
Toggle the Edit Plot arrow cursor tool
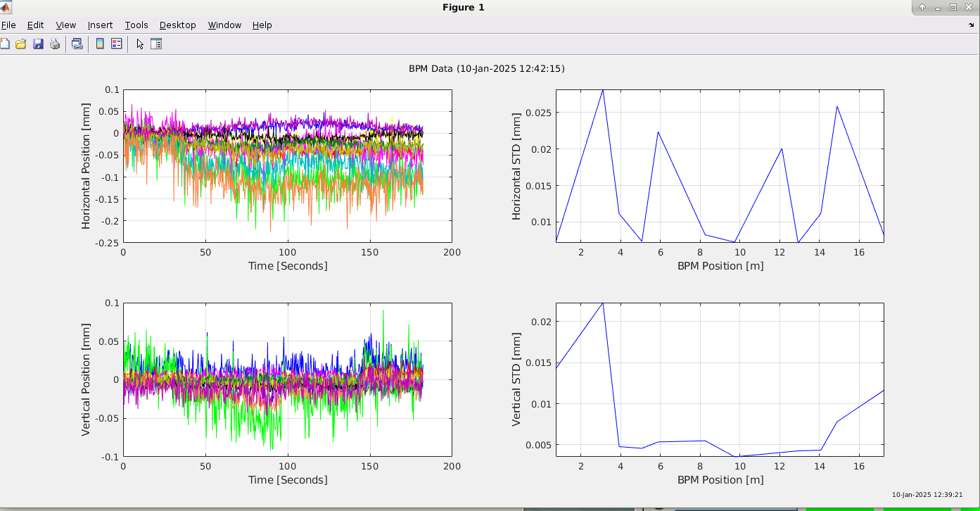[x=140, y=44]
